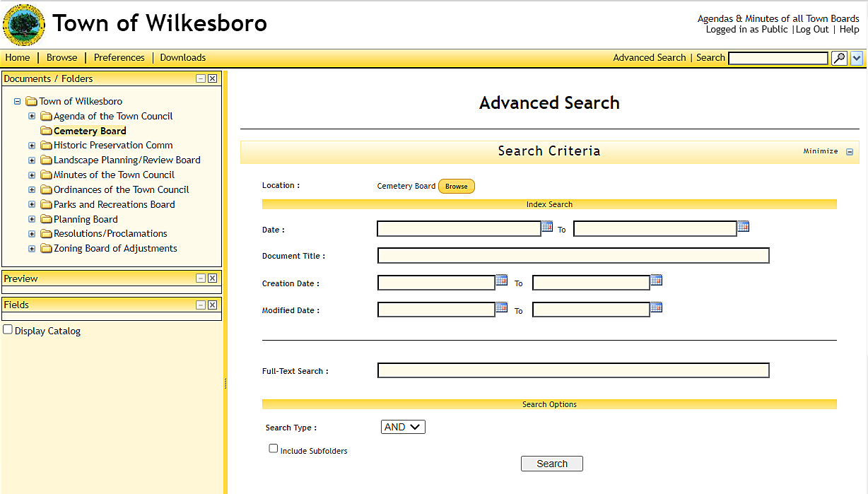Enable the Display Catalog checkbox
Image resolution: width=868 pixels, height=494 pixels.
(8, 330)
